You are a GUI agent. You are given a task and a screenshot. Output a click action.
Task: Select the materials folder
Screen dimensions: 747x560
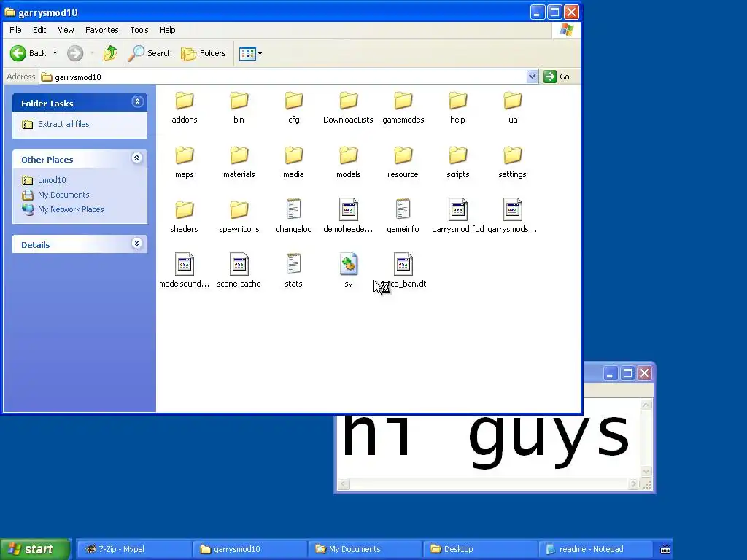[x=239, y=163]
